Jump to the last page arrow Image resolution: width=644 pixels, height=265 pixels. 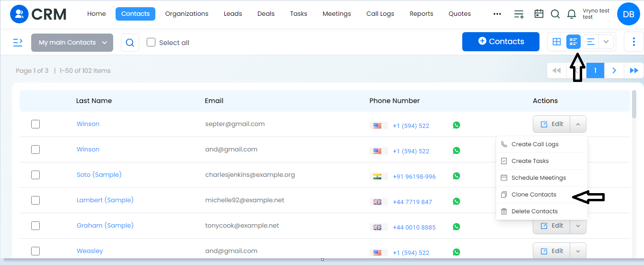[x=634, y=70]
